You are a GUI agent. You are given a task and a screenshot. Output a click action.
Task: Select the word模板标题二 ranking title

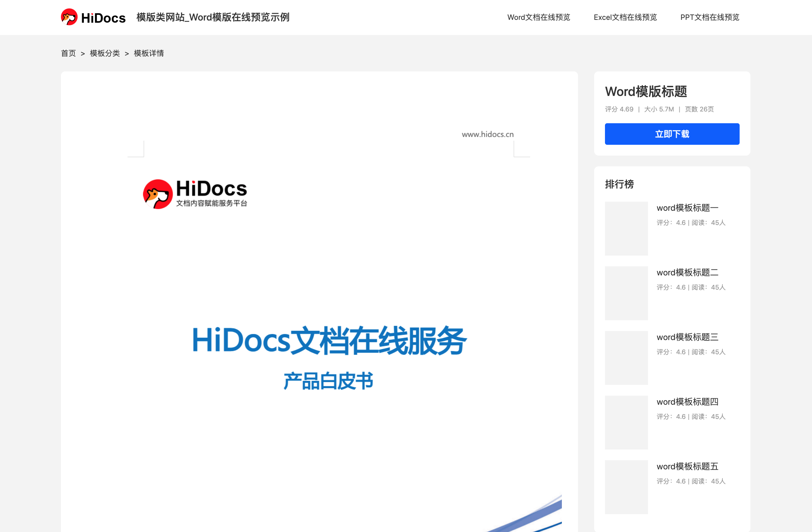coord(687,272)
